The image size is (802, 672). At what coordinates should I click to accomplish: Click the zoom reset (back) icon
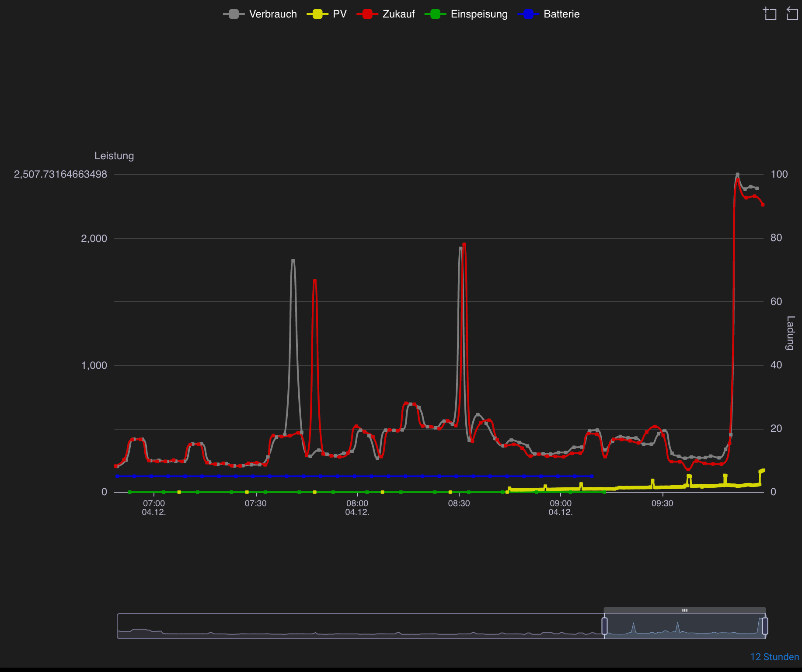[x=792, y=14]
